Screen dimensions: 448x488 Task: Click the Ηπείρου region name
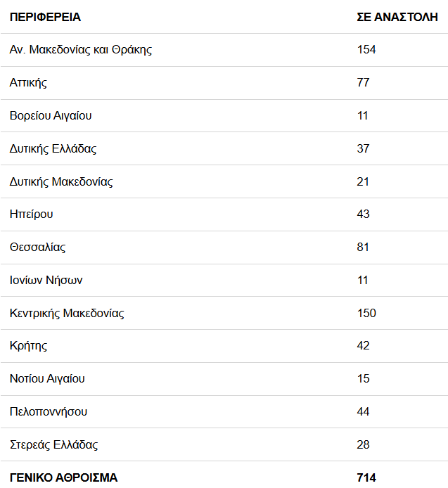point(32,214)
